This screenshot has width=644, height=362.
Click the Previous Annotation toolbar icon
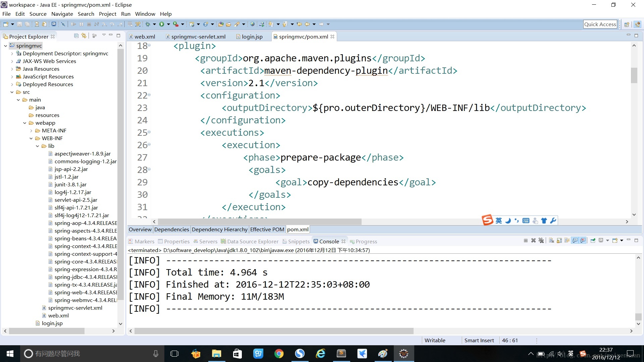pos(285,24)
